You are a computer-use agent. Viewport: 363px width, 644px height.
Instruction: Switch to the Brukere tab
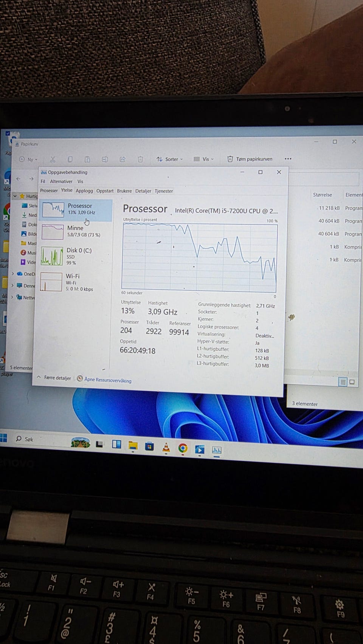(x=124, y=191)
